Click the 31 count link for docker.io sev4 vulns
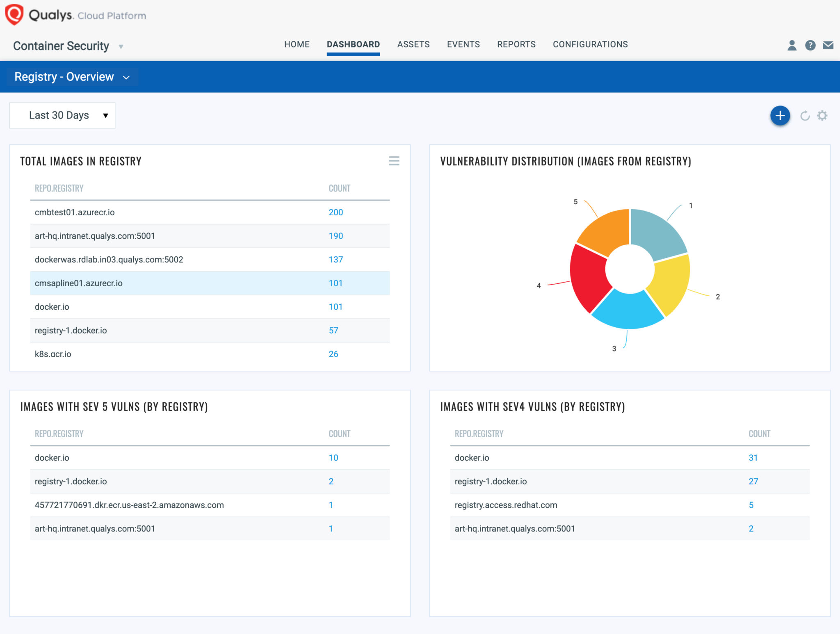Image resolution: width=840 pixels, height=634 pixels. (753, 458)
